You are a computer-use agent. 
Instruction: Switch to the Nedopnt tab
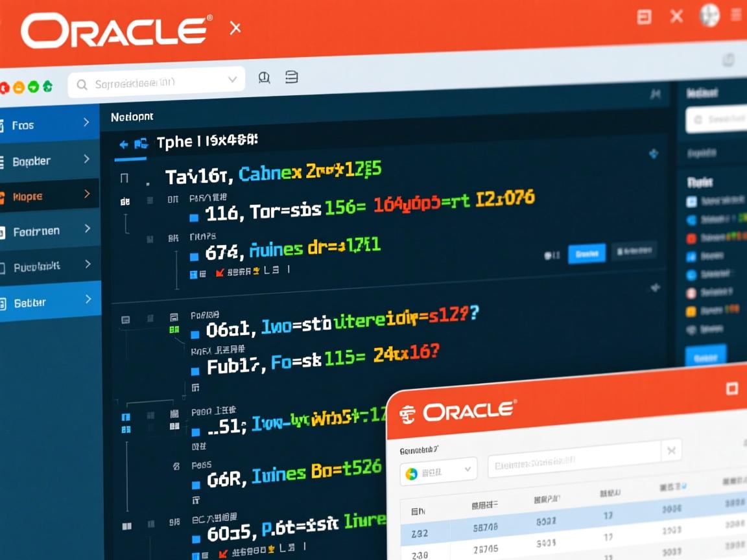tap(132, 117)
